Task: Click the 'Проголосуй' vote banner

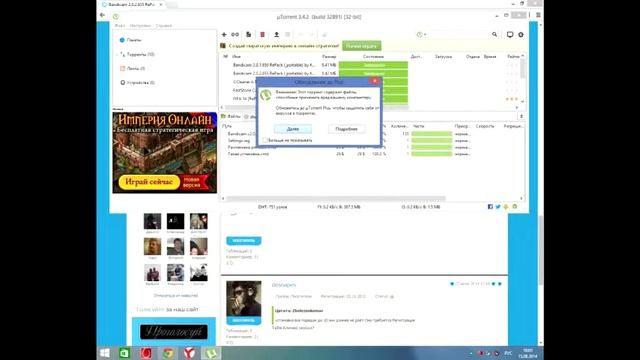Action: 173,332
